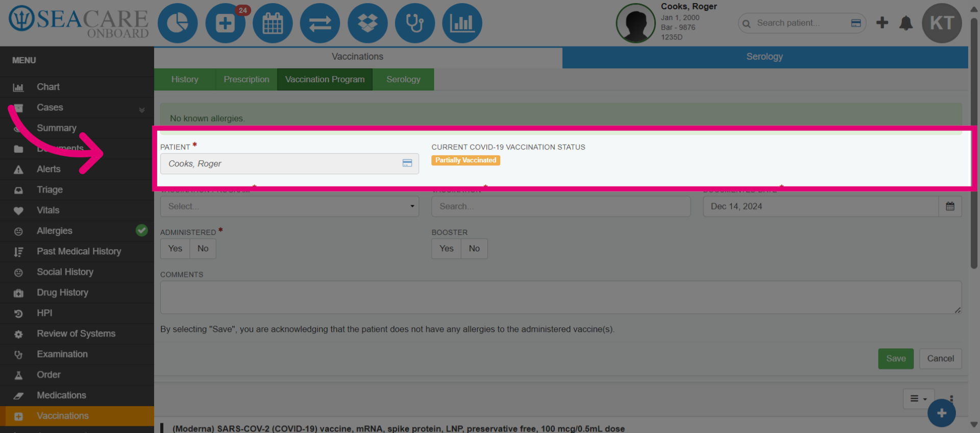Open the notifications bell icon
Viewport: 980px width, 433px height.
point(906,23)
